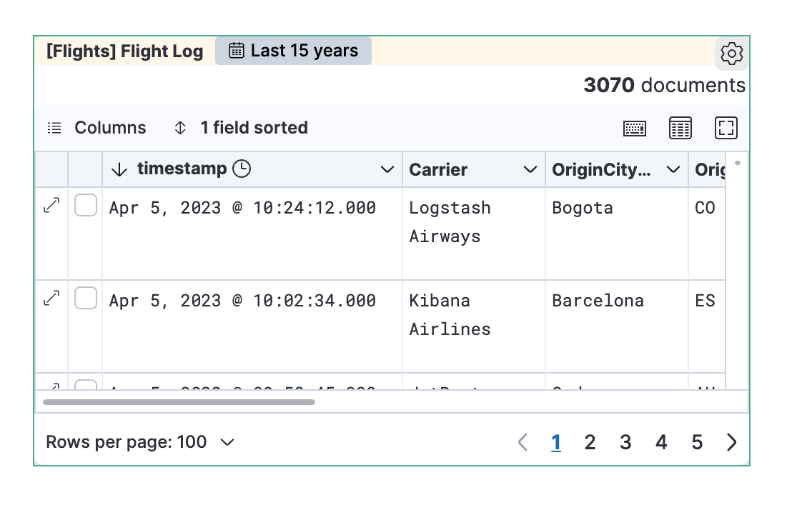Click the 1 field sorted control
This screenshot has width=812, height=530.
(243, 128)
